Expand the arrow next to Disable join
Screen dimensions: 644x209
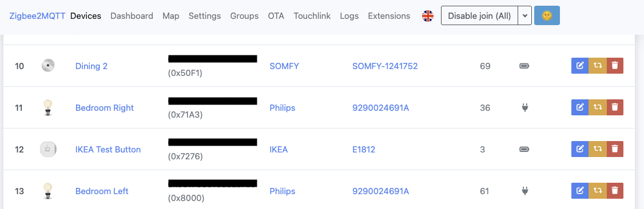pos(524,15)
